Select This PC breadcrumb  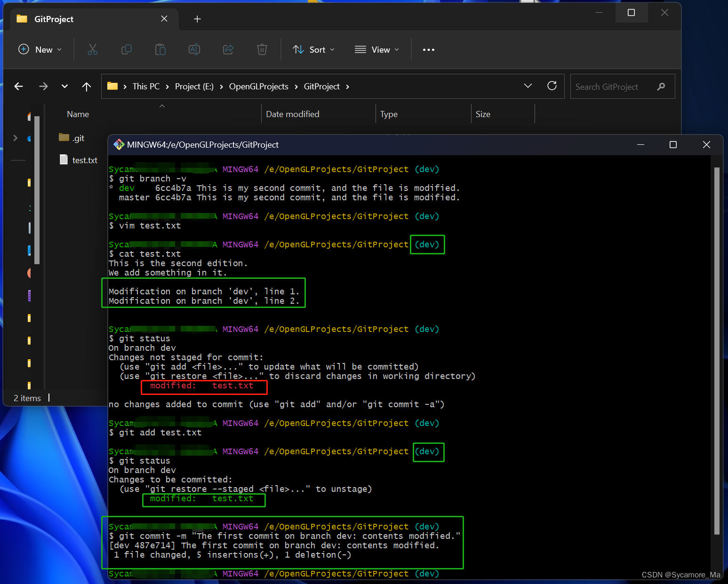point(146,87)
